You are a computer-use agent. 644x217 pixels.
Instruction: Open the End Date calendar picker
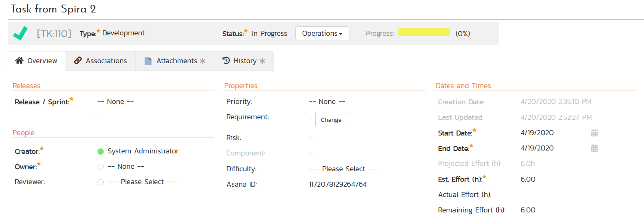[594, 148]
